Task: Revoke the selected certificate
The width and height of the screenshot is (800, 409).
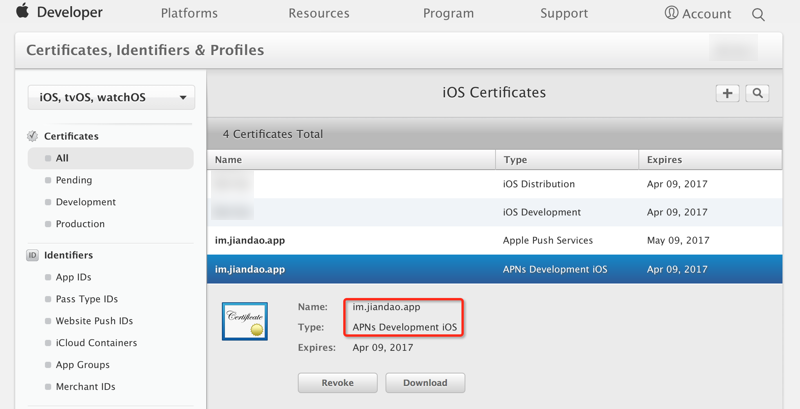Action: pos(337,383)
